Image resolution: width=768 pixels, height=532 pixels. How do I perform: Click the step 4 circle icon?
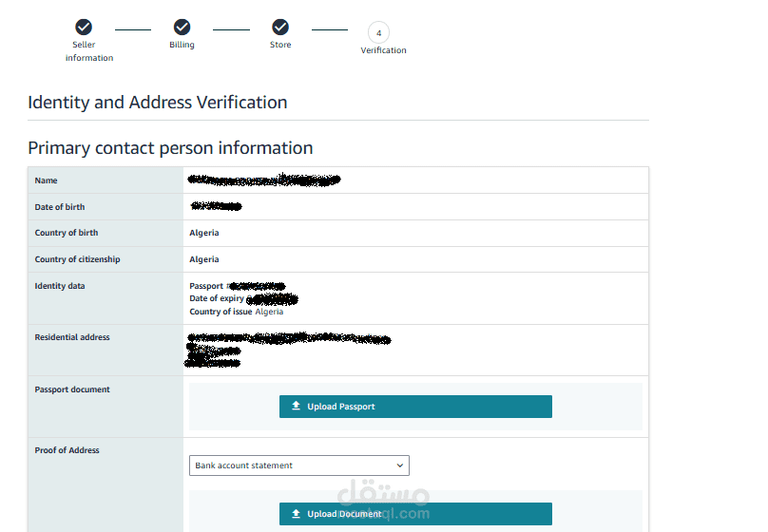click(379, 32)
